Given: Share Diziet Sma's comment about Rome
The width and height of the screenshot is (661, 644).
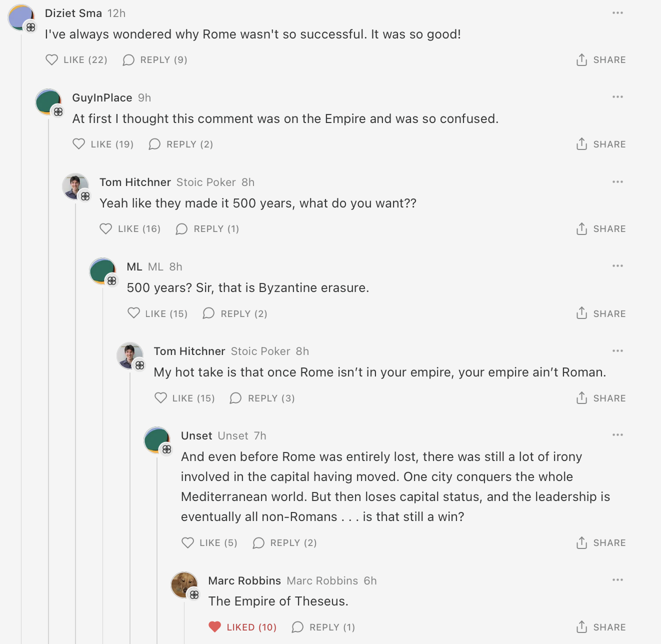Looking at the screenshot, I should click(x=600, y=60).
